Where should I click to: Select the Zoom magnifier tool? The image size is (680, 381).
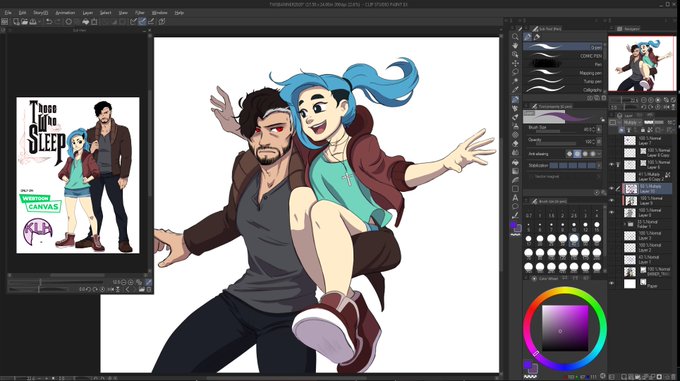click(x=515, y=37)
